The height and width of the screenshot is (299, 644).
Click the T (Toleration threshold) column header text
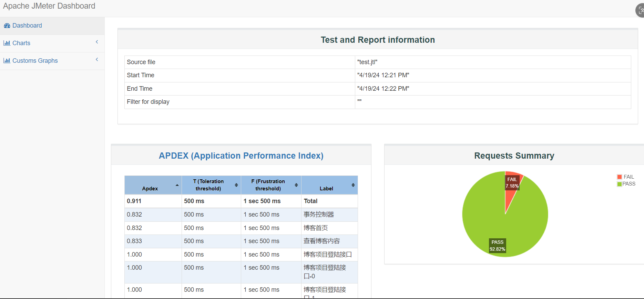click(208, 185)
